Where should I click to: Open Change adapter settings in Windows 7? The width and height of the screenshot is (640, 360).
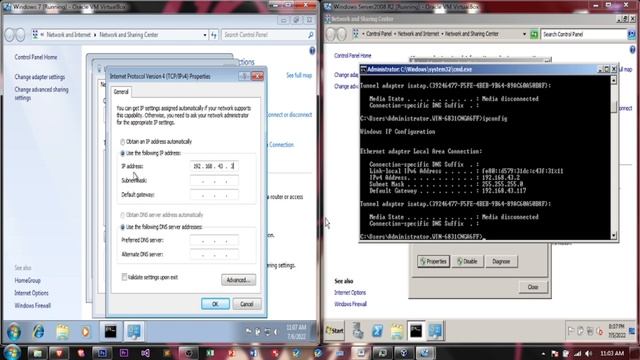[x=40, y=77]
